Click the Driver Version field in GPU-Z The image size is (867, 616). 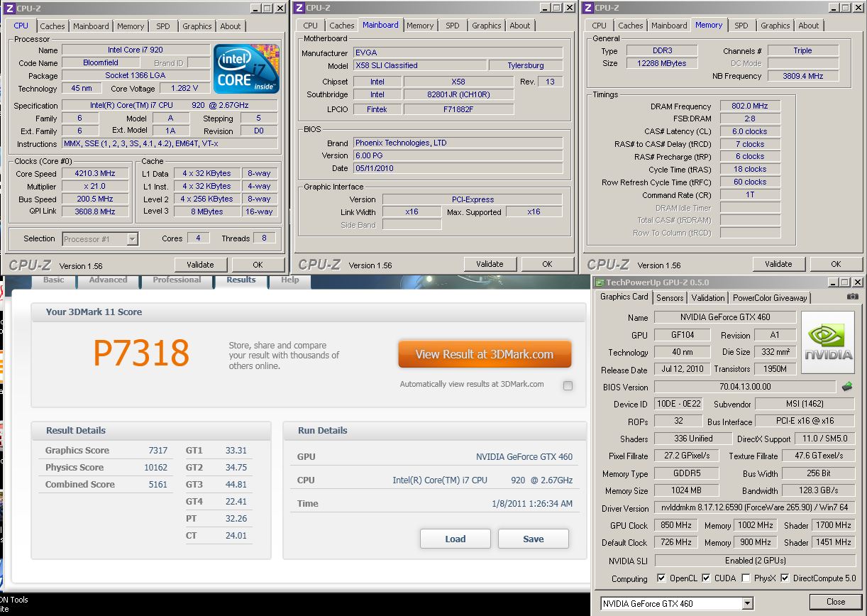[x=754, y=508]
